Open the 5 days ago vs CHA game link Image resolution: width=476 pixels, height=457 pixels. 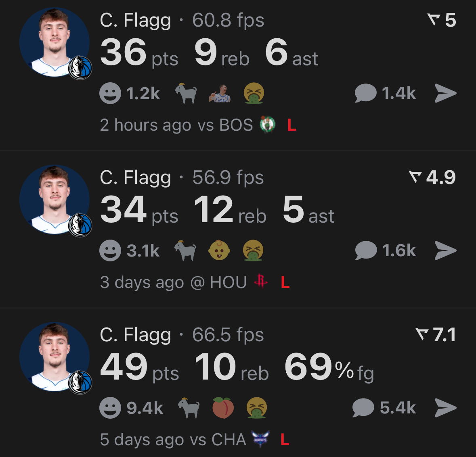(172, 439)
